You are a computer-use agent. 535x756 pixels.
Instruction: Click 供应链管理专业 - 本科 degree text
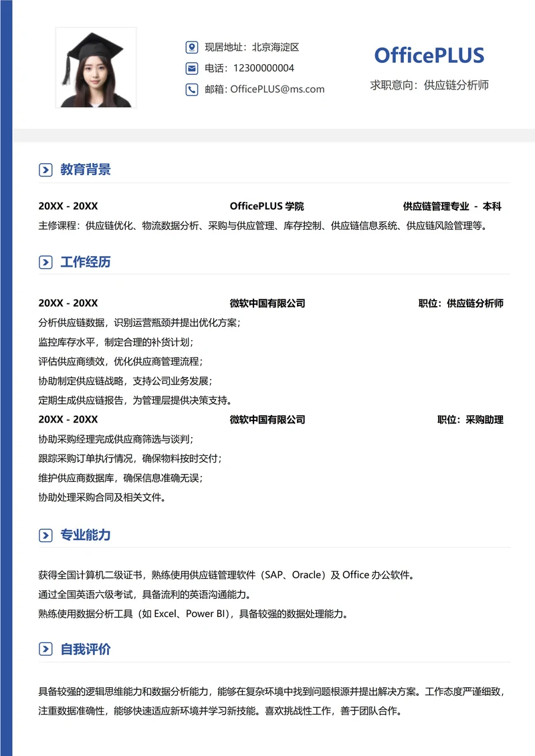coord(452,207)
